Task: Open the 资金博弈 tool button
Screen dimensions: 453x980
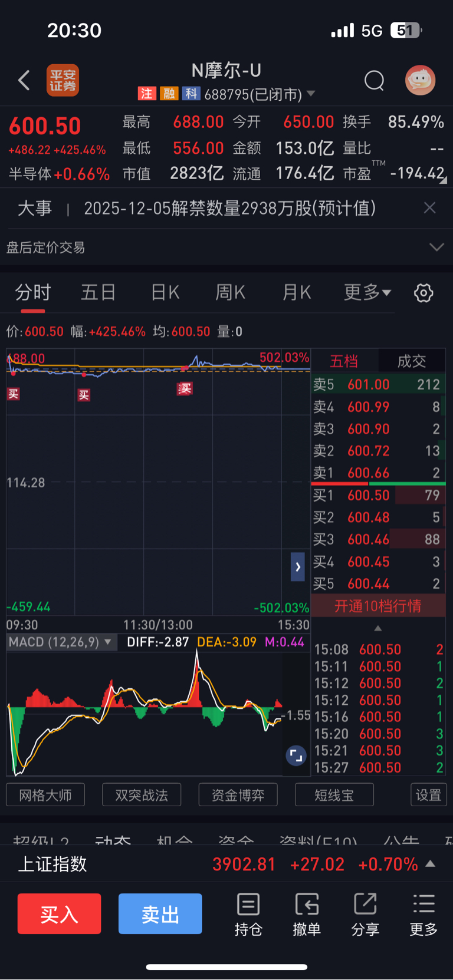Action: click(x=238, y=795)
